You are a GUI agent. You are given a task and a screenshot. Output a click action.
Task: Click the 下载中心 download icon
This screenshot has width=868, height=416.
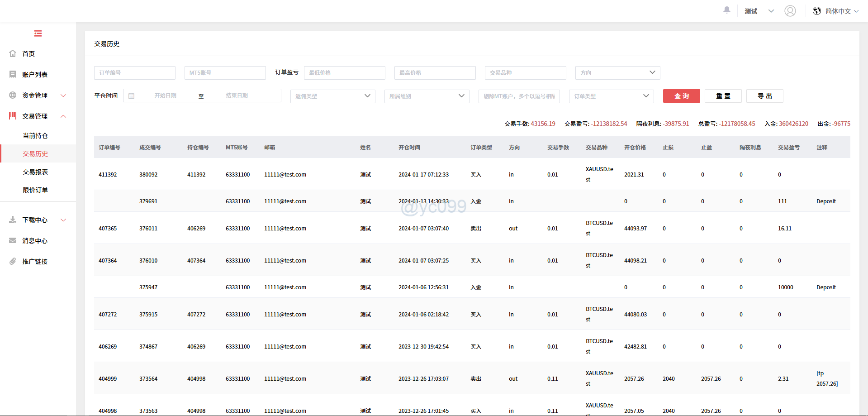(13, 220)
